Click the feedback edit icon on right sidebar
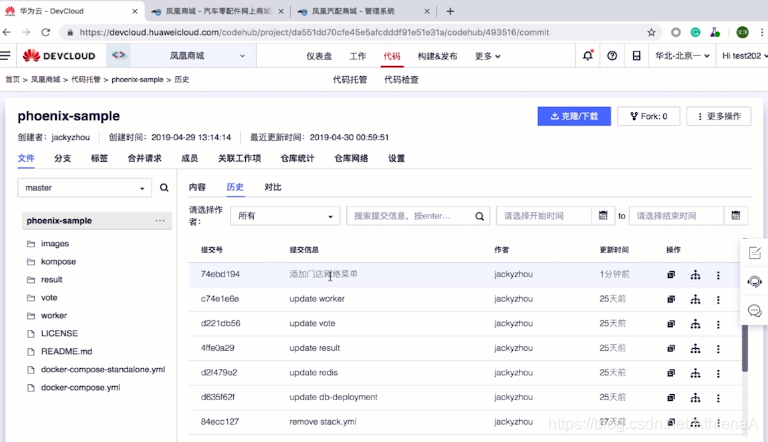The image size is (768, 442). pyautogui.click(x=754, y=253)
